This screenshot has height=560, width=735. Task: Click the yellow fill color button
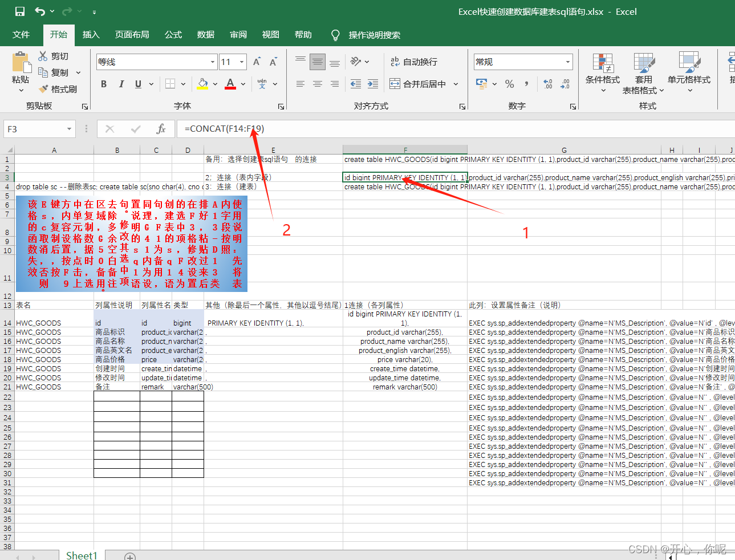(x=202, y=84)
